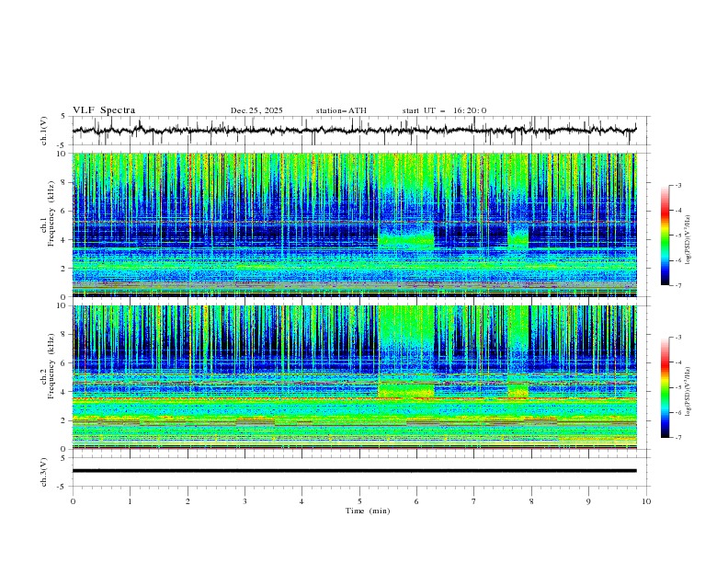Viewport: 728px width, 563px height.
Task: Click the ch.3 flat black trace
Action: click(x=354, y=471)
